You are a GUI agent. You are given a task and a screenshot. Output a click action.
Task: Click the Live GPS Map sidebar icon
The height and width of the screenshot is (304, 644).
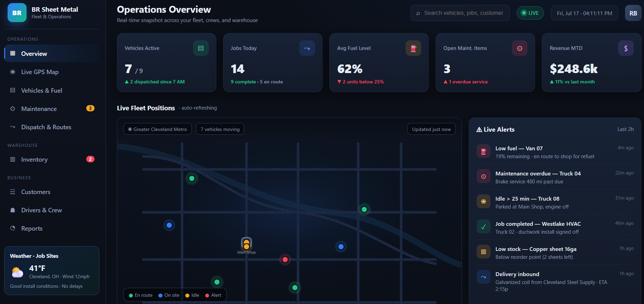tap(13, 72)
